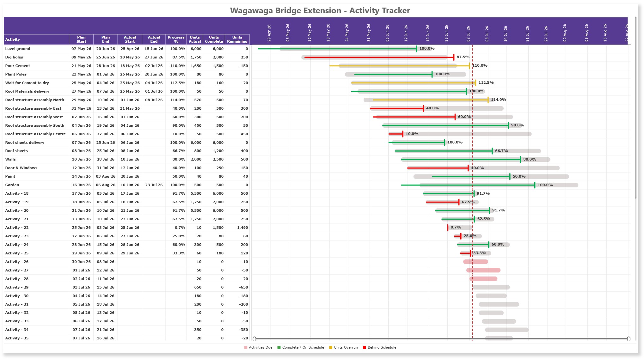Select Roof structure assembly South activity
The height and width of the screenshot is (359, 644).
[x=34, y=125]
